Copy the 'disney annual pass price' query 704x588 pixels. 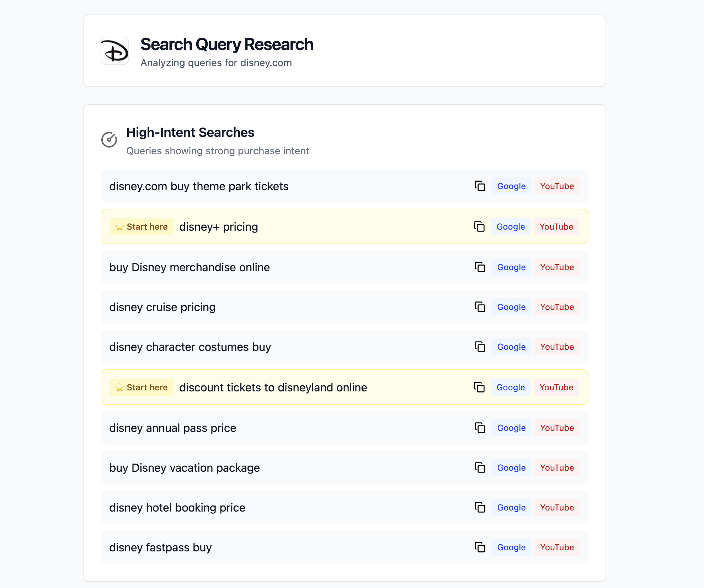point(480,428)
